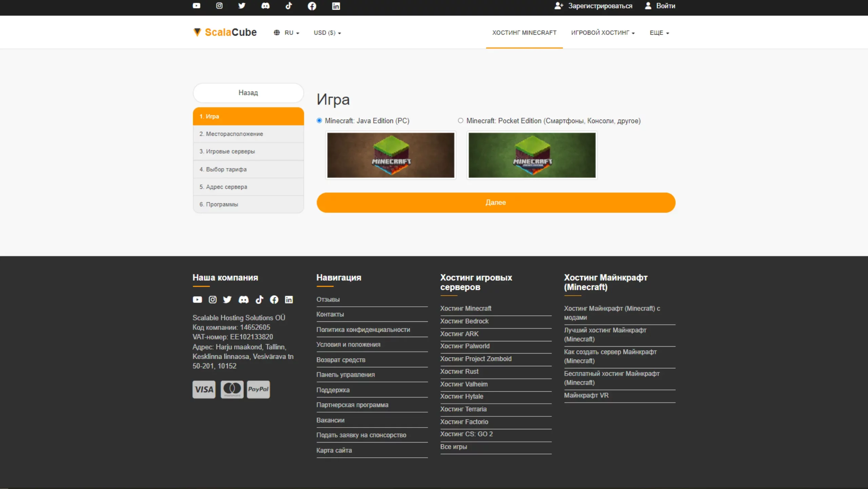Open the USD ($) currency dropdown

(x=327, y=33)
